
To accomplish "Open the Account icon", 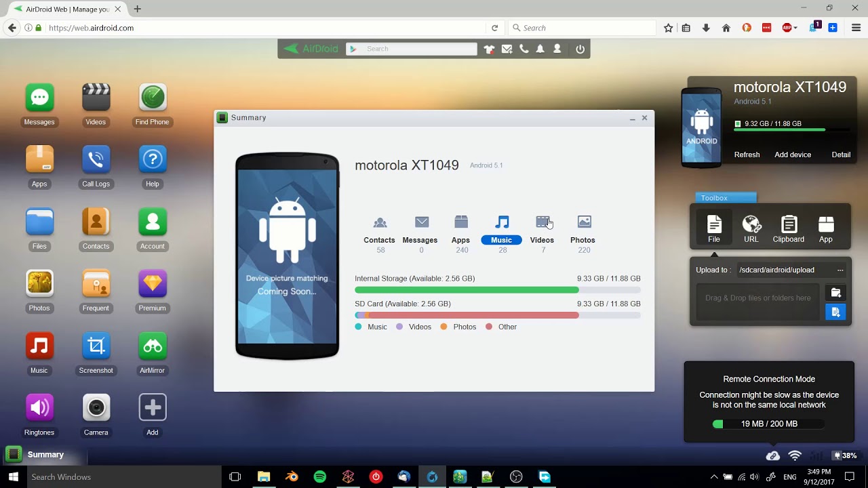I will pos(152,222).
